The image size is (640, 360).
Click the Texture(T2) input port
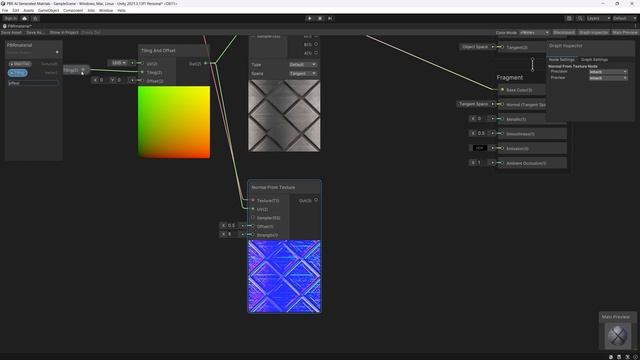click(253, 200)
